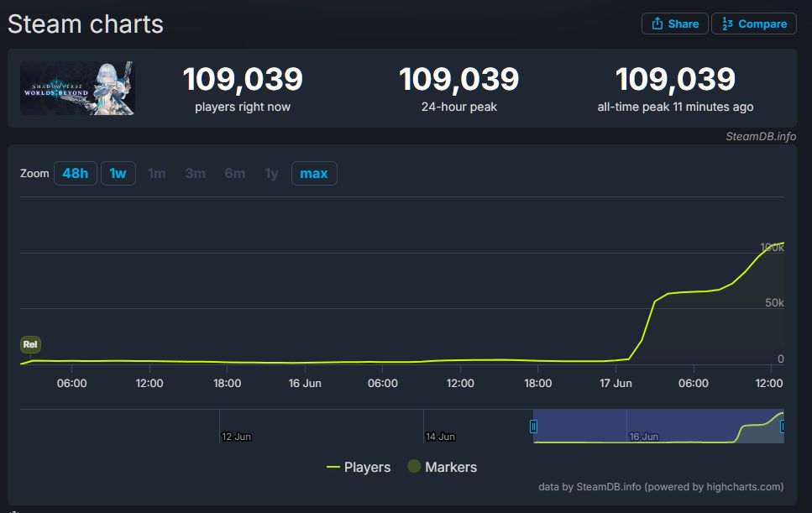Click the compare numbers icon
The height and width of the screenshot is (513, 812).
pyautogui.click(x=727, y=24)
